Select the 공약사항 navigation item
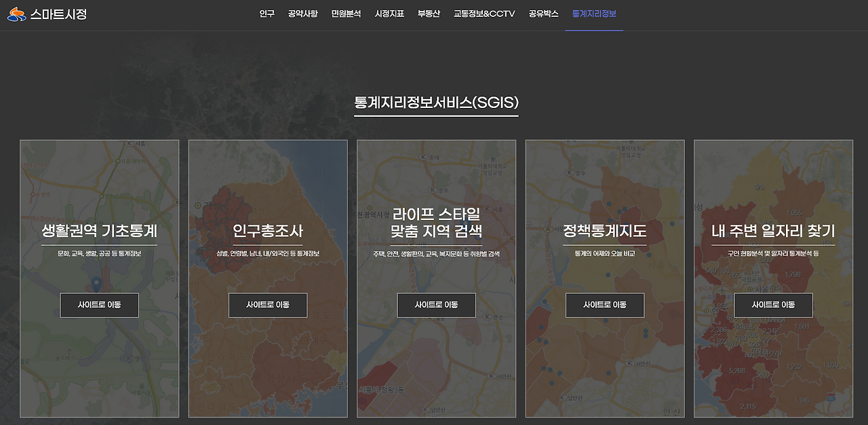 pos(302,13)
